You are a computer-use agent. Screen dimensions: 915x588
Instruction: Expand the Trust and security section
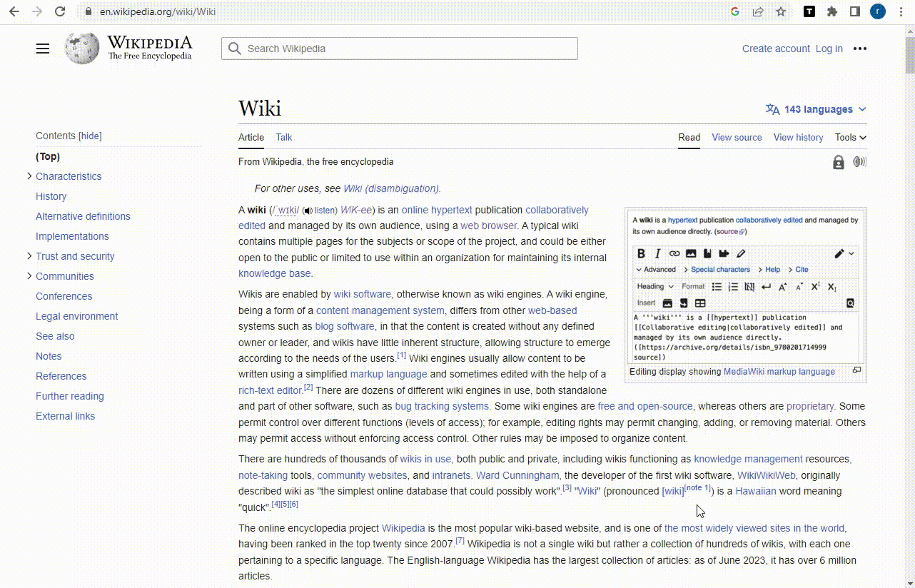click(29, 255)
